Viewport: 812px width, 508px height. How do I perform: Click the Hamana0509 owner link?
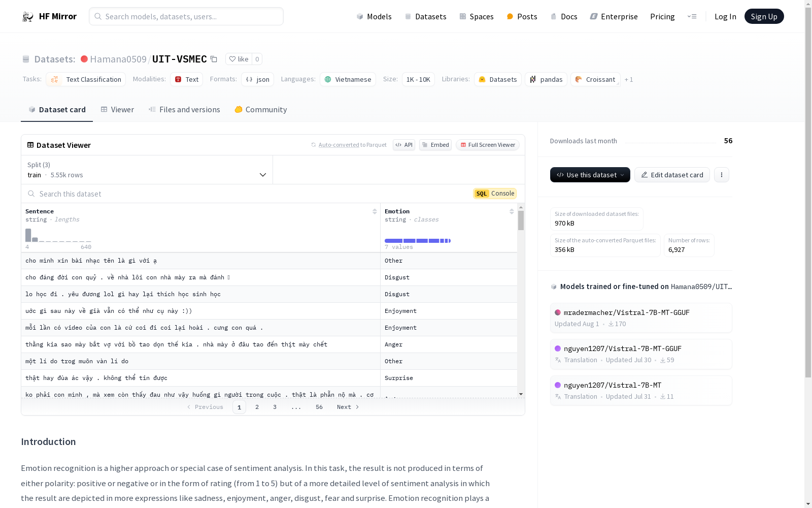click(x=118, y=59)
